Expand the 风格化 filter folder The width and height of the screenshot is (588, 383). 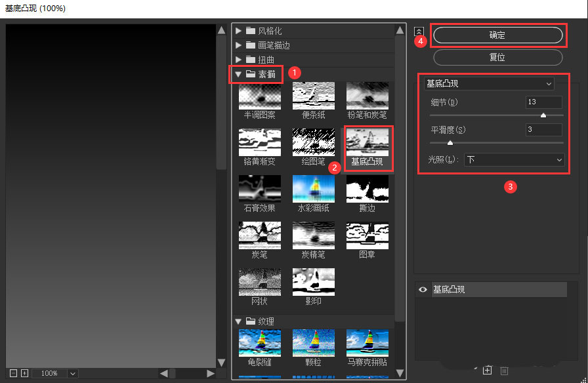(238, 31)
